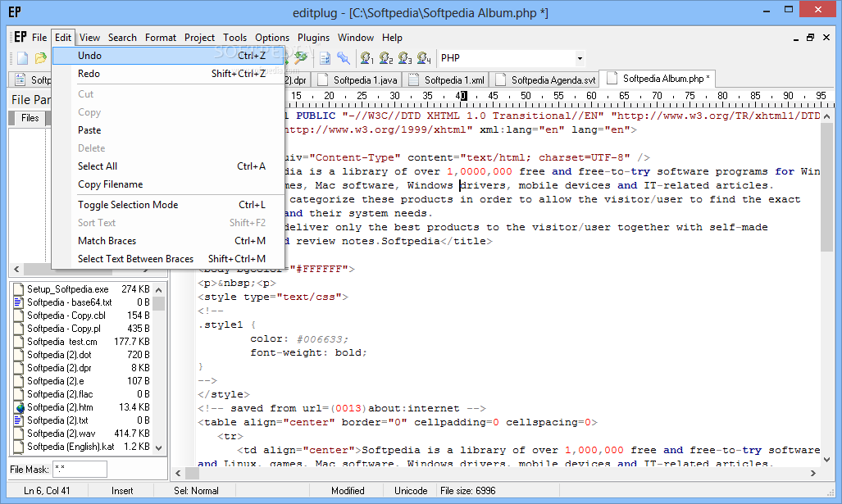The height and width of the screenshot is (504, 842).
Task: Click Toggle Selection Mode entry
Action: click(168, 205)
